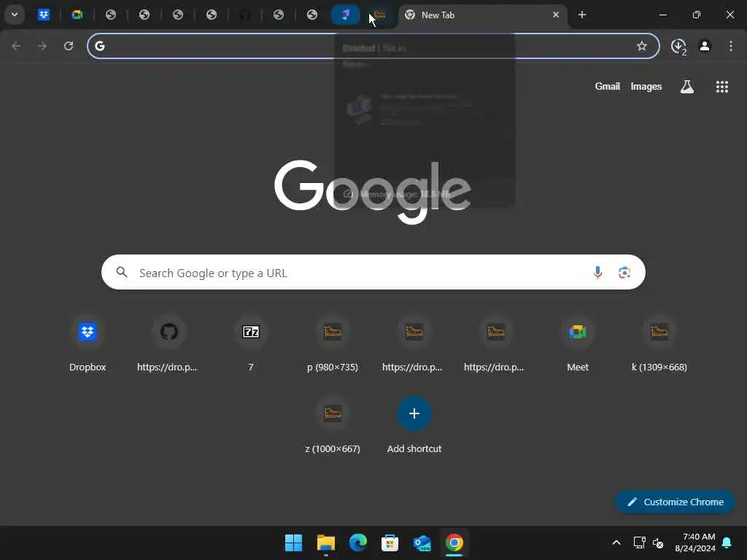
Task: Search by image with Google Lens icon
Action: pyautogui.click(x=624, y=272)
